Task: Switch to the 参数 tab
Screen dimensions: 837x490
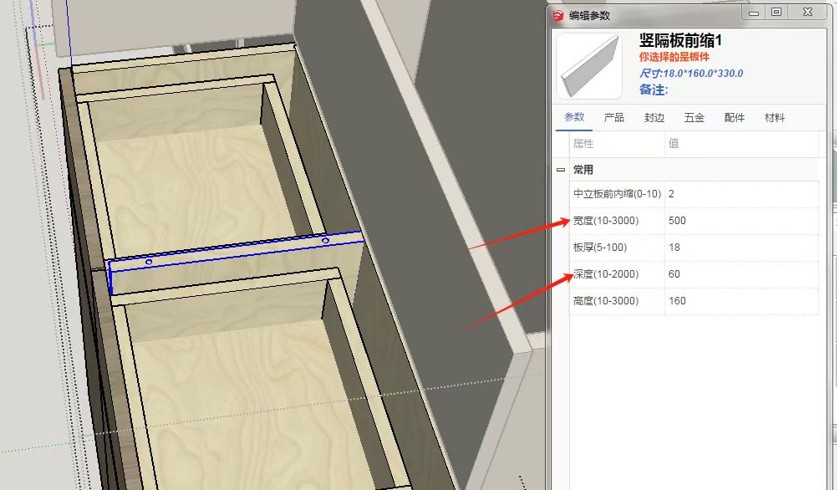Action: click(574, 118)
